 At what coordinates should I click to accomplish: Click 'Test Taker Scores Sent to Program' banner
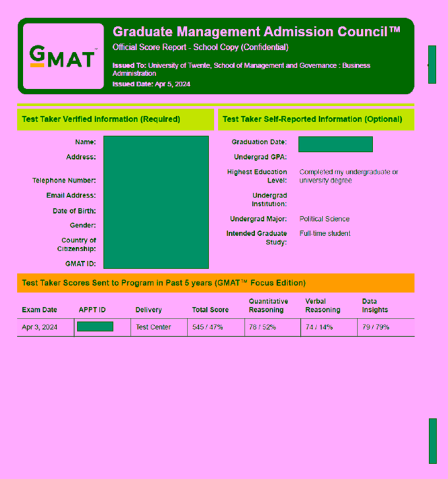[215, 283]
